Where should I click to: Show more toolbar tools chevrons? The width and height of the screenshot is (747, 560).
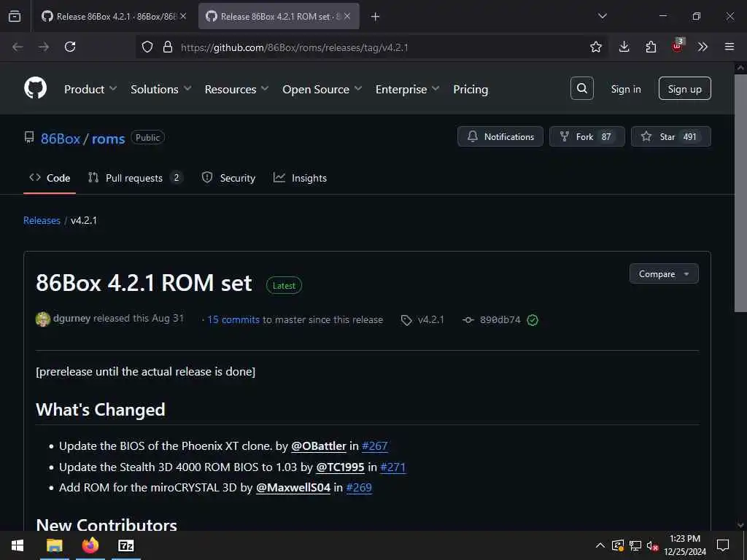click(x=703, y=47)
